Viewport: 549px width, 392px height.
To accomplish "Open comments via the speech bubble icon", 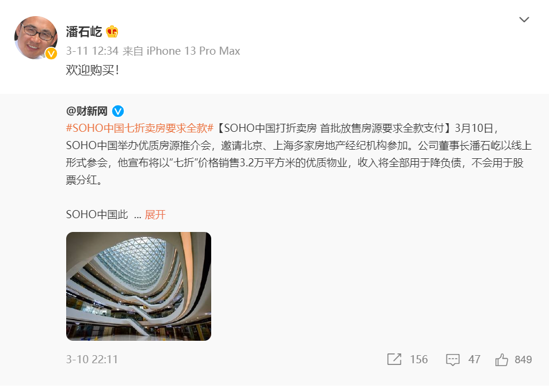I will coord(453,359).
